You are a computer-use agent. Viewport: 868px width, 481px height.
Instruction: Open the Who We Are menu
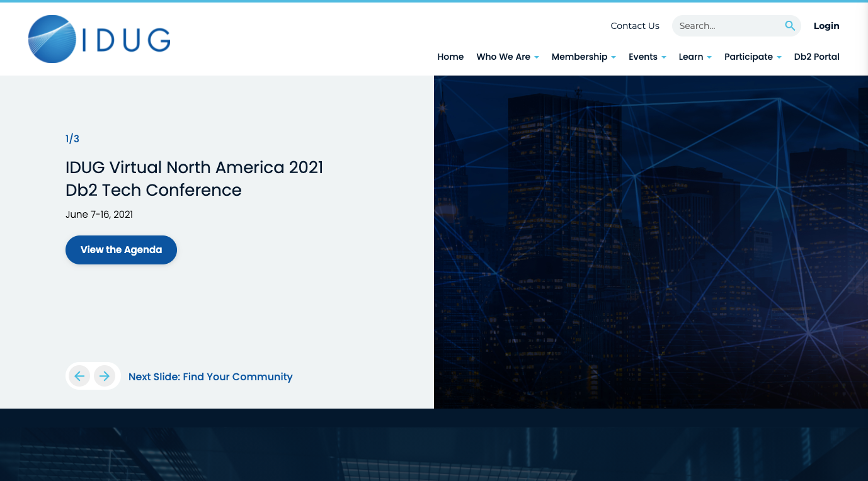(x=503, y=57)
